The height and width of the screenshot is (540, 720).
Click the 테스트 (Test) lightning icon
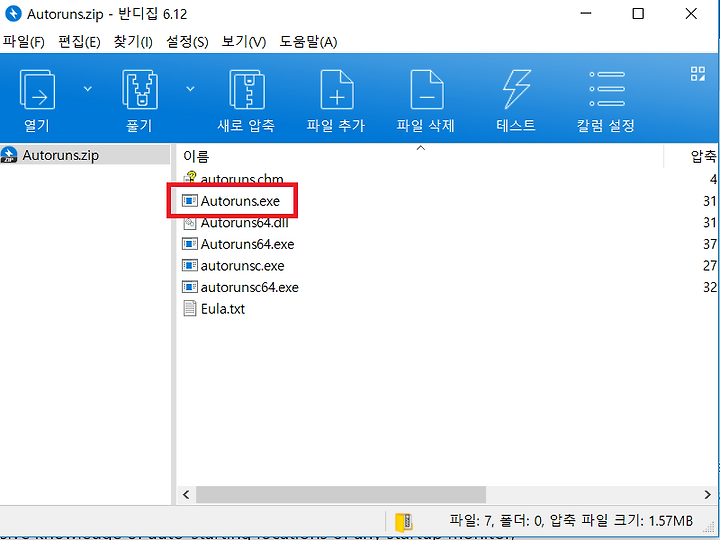[516, 90]
